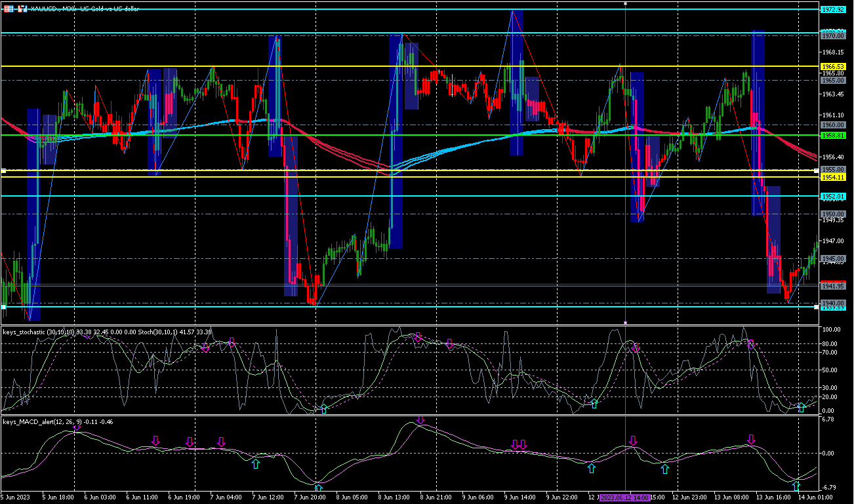Open the Depth of Market icon beside XAUUSD

pyautogui.click(x=8, y=9)
